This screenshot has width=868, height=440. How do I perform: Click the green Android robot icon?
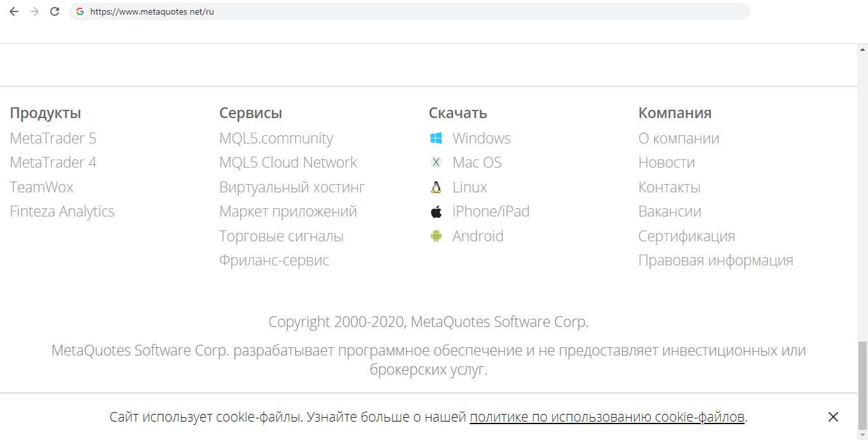point(436,236)
